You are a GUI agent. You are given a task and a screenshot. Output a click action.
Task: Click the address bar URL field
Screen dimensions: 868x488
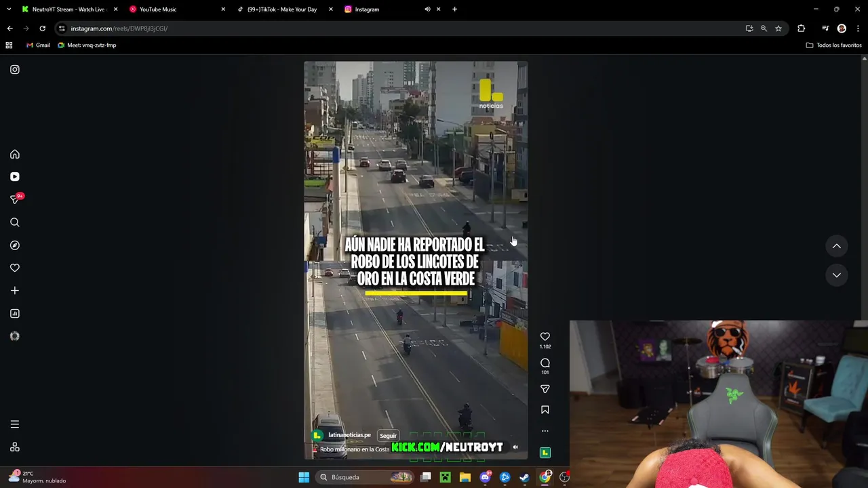pos(400,28)
